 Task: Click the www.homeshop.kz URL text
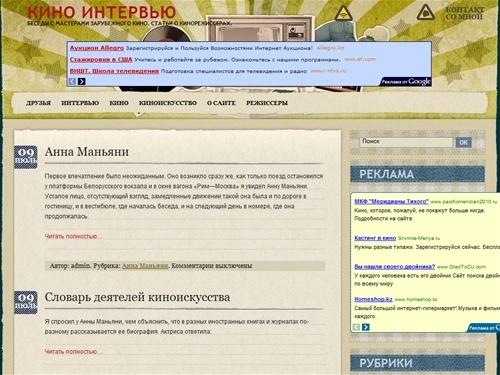pos(416,299)
